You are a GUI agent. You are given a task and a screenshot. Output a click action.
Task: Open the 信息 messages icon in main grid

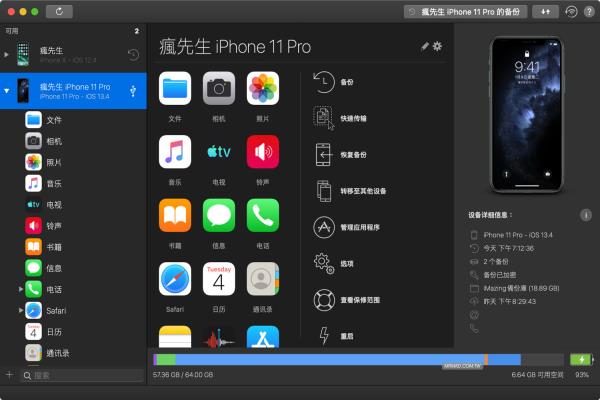[x=219, y=216]
